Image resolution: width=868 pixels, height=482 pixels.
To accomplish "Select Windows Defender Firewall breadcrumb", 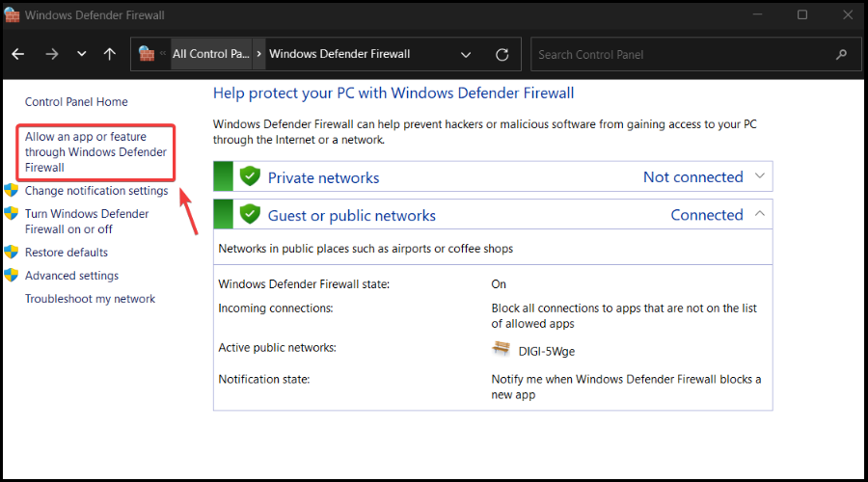I will click(339, 54).
